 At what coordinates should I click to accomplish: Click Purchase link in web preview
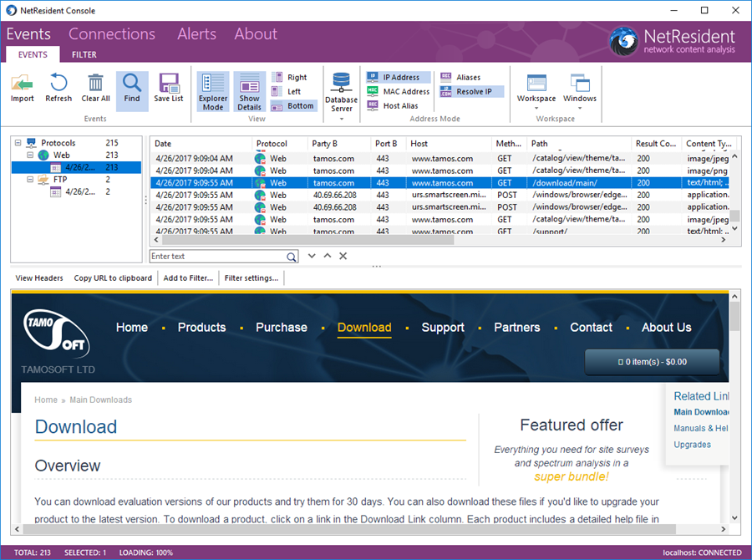point(282,328)
